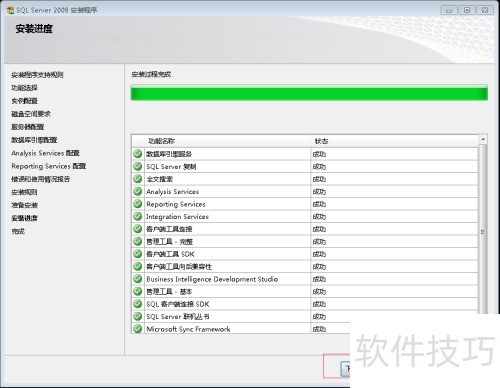
Task: Click the SQL Server 联机丛书 feature name
Action: 178,317
